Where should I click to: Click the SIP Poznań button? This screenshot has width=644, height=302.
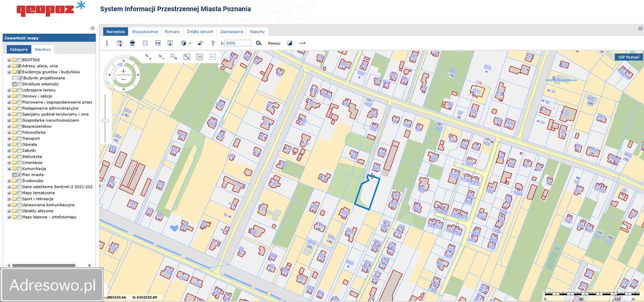coord(628,57)
